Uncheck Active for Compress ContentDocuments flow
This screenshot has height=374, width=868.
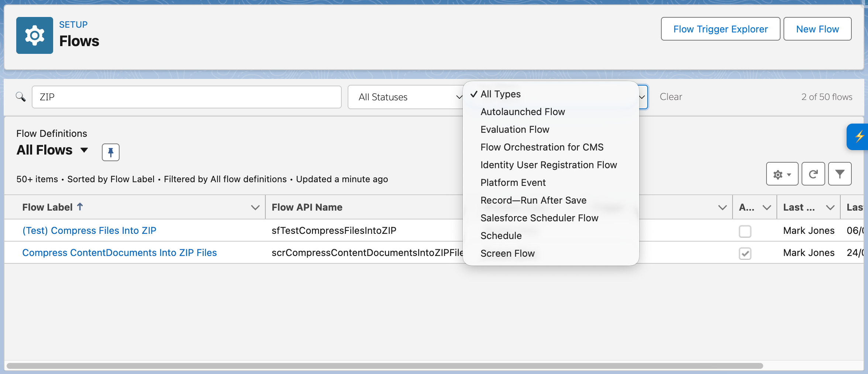point(745,253)
